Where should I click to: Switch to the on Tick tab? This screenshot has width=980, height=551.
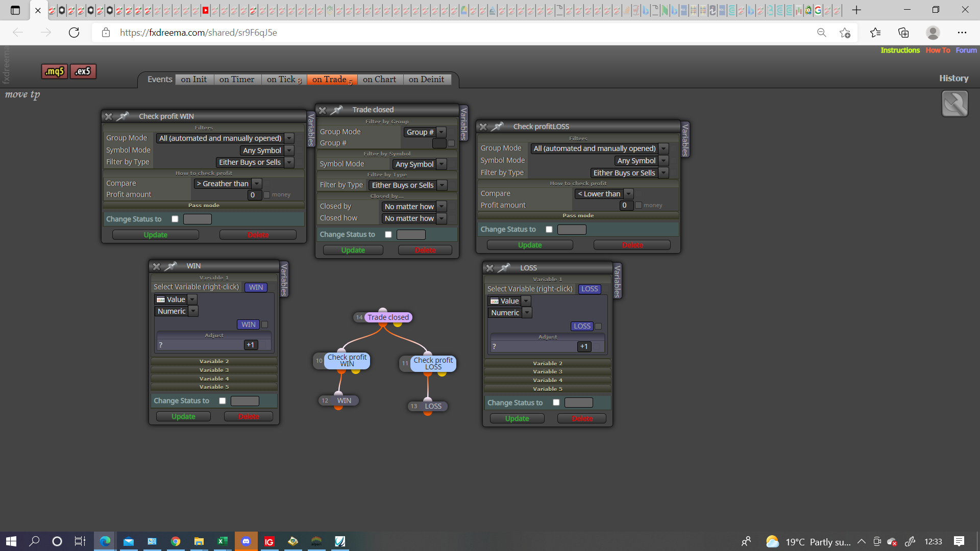(x=284, y=80)
